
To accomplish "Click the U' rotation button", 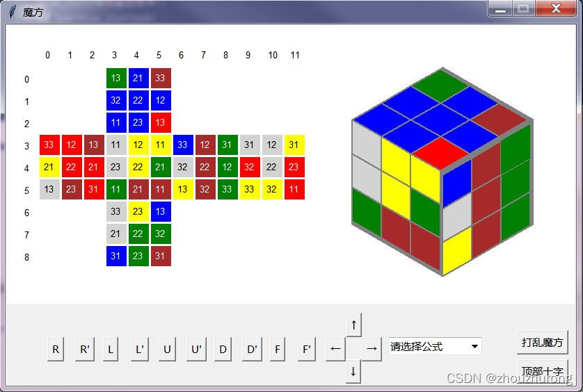I will (x=196, y=349).
